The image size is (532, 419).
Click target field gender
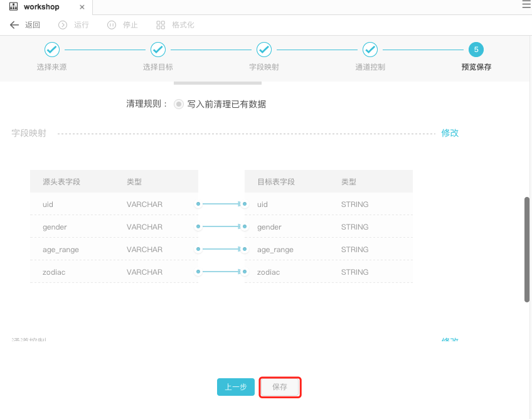(x=269, y=227)
